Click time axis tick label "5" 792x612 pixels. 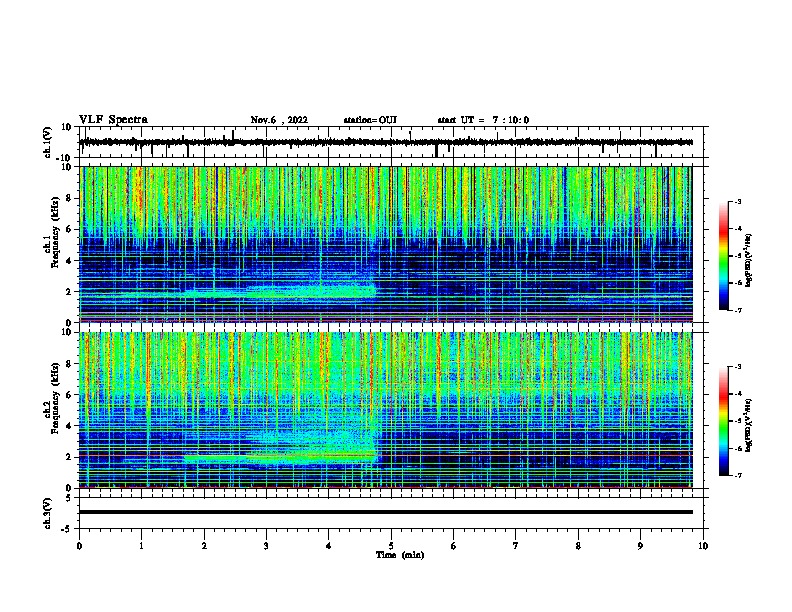point(391,546)
